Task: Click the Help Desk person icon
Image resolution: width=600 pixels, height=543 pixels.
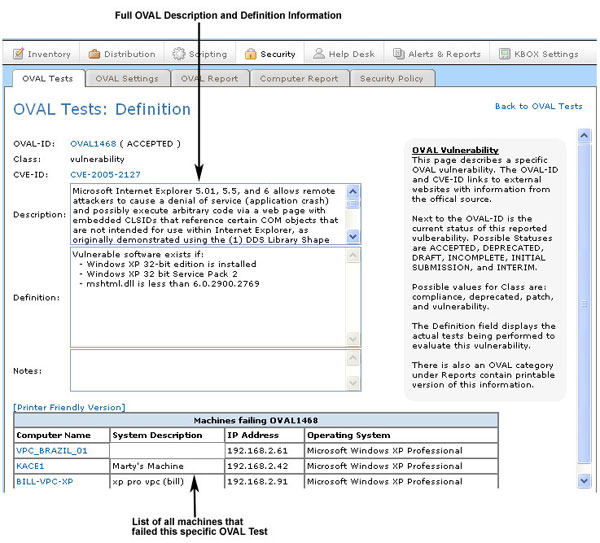Action: coord(318,54)
